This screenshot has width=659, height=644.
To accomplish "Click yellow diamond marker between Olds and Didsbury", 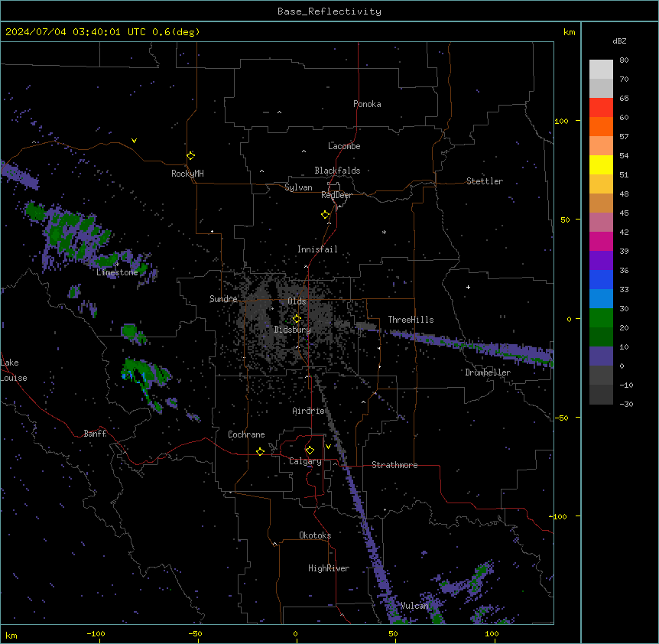I will pyautogui.click(x=297, y=319).
